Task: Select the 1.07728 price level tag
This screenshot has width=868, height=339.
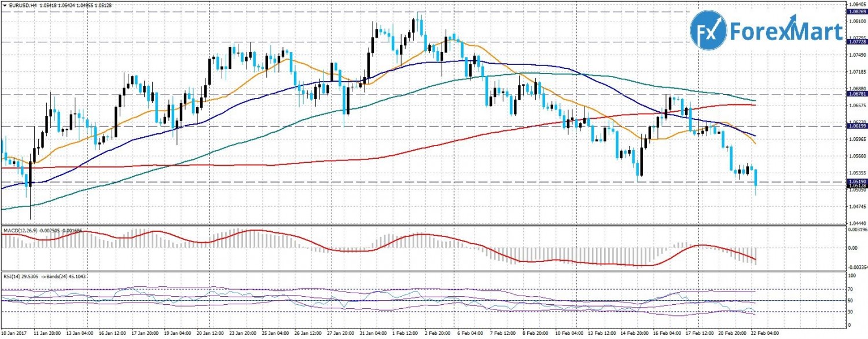Action: 856,42
